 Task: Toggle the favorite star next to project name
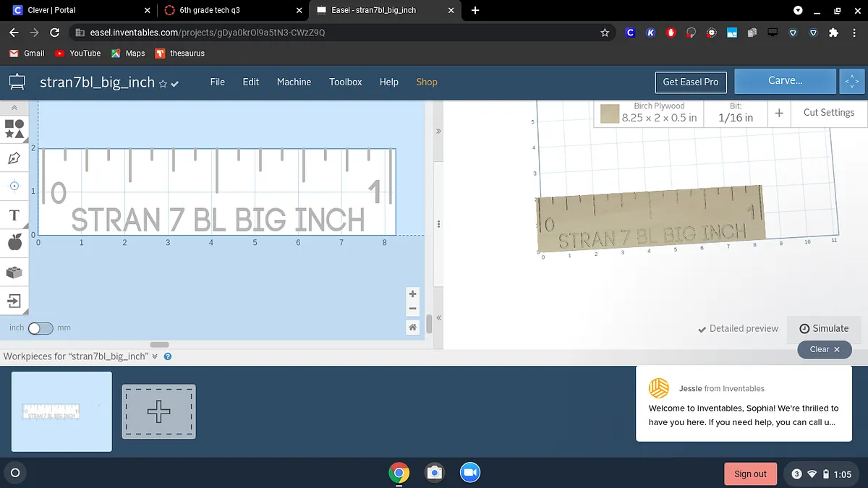tap(163, 84)
